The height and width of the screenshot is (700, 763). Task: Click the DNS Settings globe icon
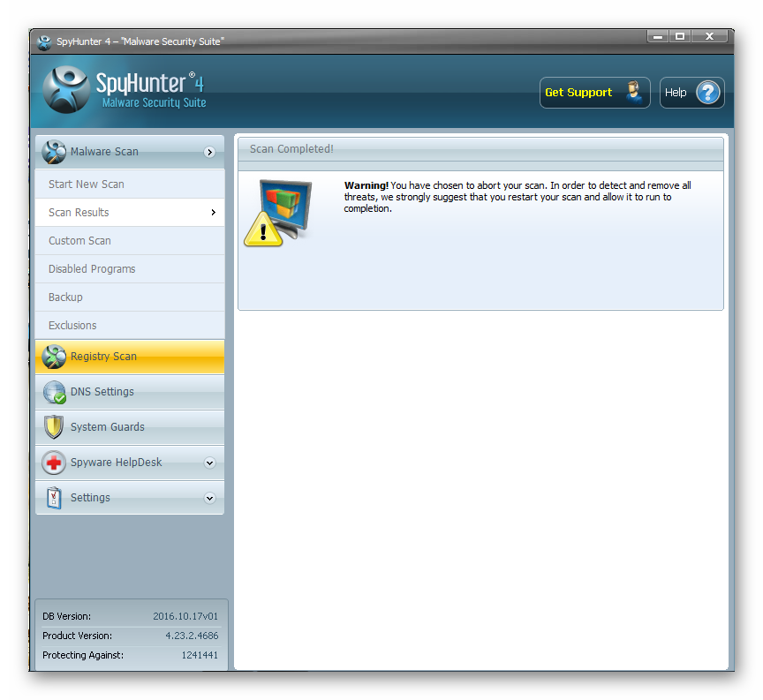(54, 392)
